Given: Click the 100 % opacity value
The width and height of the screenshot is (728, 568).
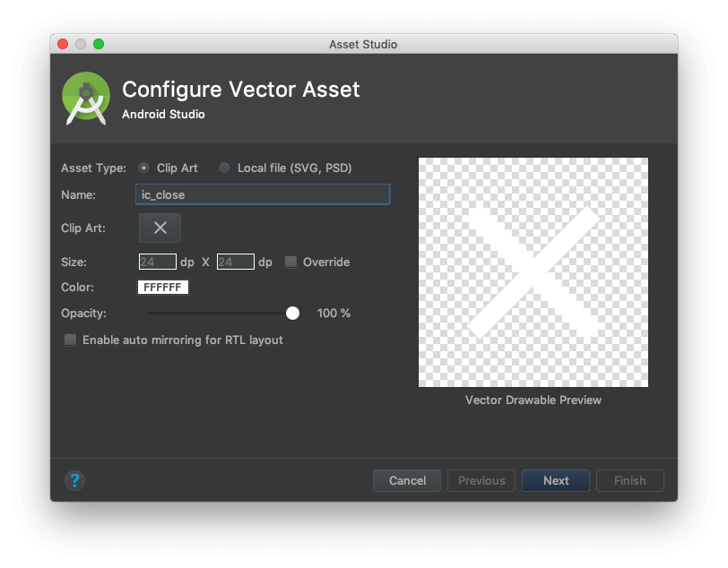Looking at the screenshot, I should click(334, 314).
